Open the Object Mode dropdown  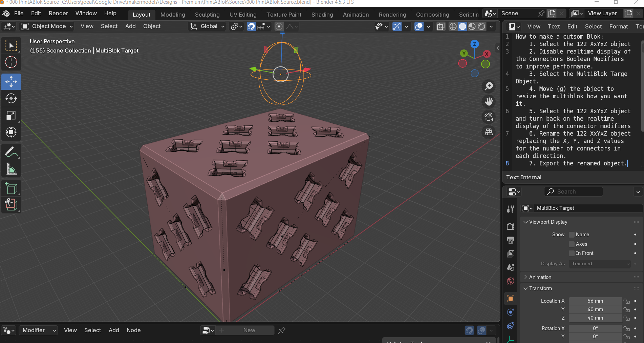[x=47, y=26]
